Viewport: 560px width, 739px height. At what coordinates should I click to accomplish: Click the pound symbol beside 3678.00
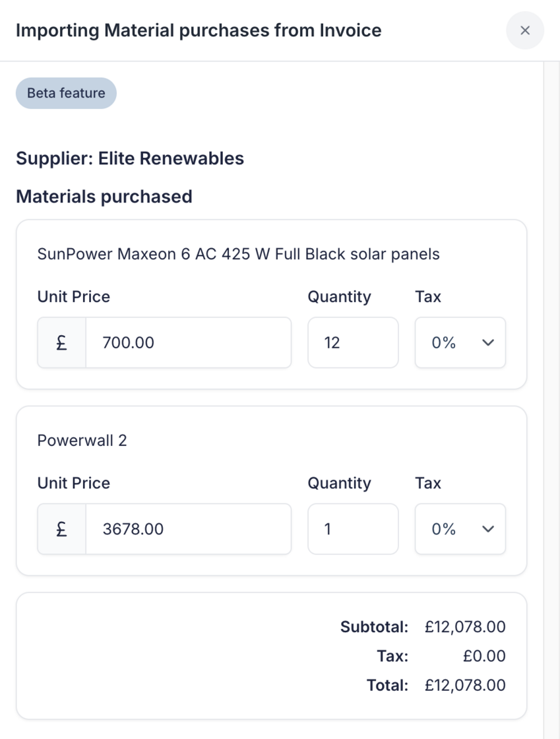(61, 529)
